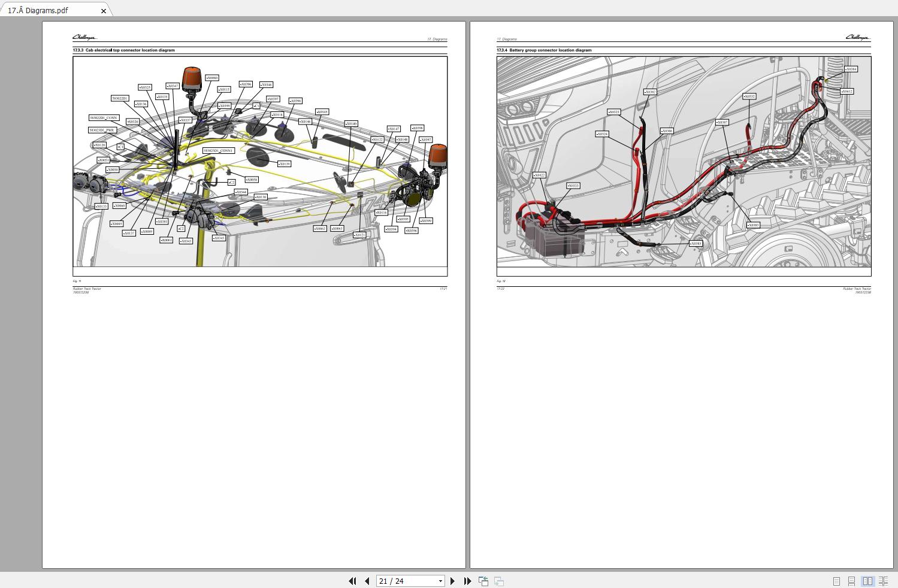This screenshot has height=588, width=898.
Task: Click the grayed-out next view button
Action: click(499, 581)
